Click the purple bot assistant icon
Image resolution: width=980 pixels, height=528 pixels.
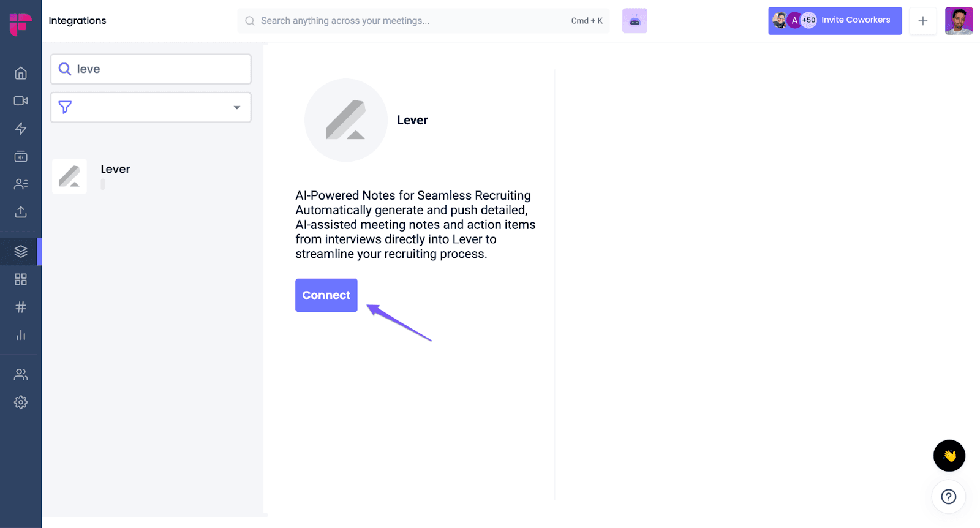[635, 21]
